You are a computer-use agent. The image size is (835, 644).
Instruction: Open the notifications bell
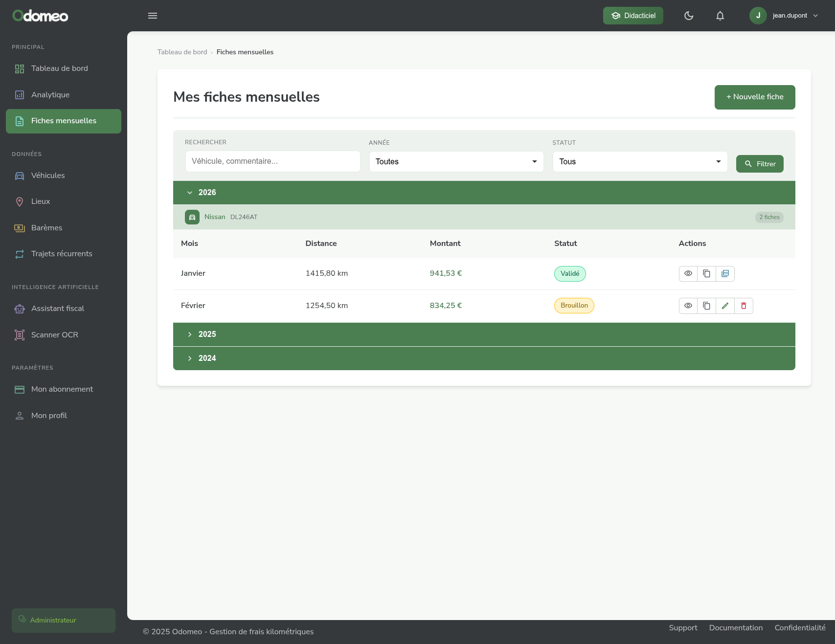pos(720,16)
